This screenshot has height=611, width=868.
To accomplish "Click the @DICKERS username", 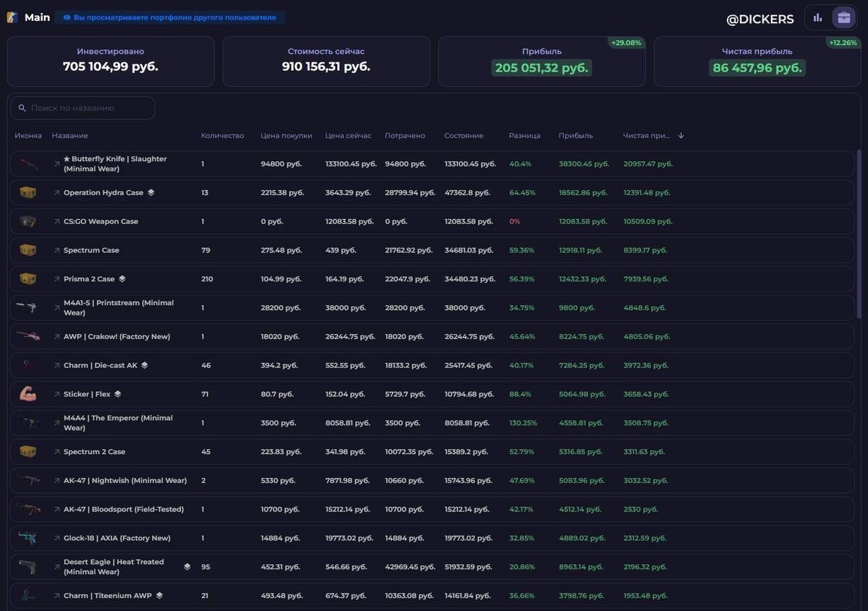I will pos(760,20).
